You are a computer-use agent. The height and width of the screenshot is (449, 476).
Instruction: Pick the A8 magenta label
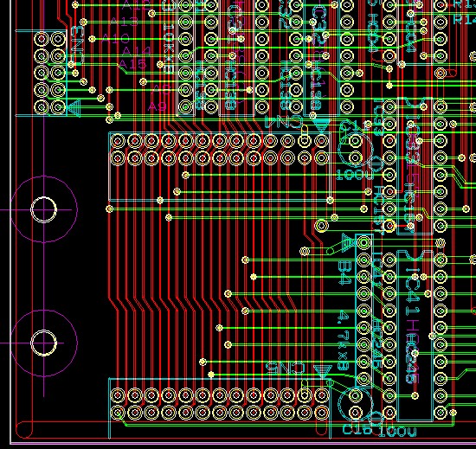pyautogui.click(x=161, y=89)
